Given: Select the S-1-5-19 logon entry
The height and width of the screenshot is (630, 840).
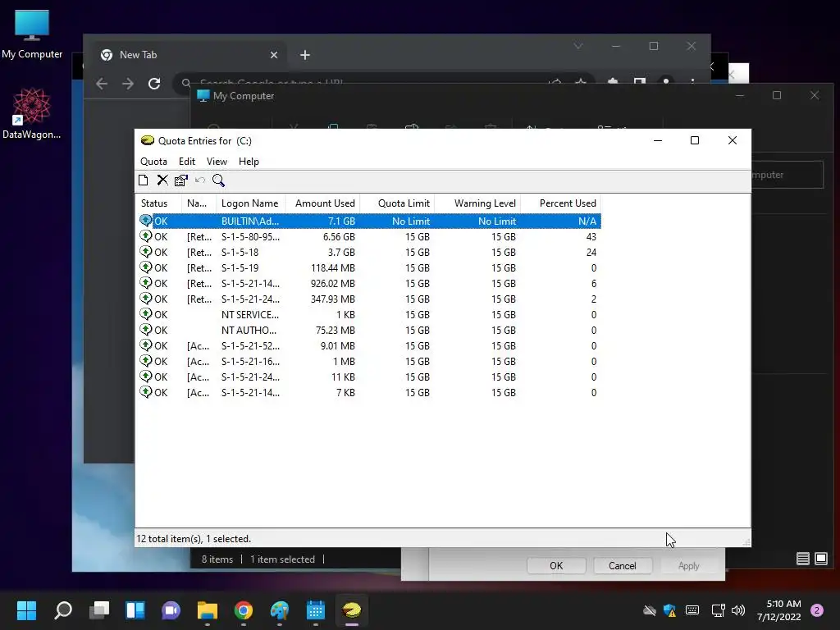Looking at the screenshot, I should coord(240,268).
